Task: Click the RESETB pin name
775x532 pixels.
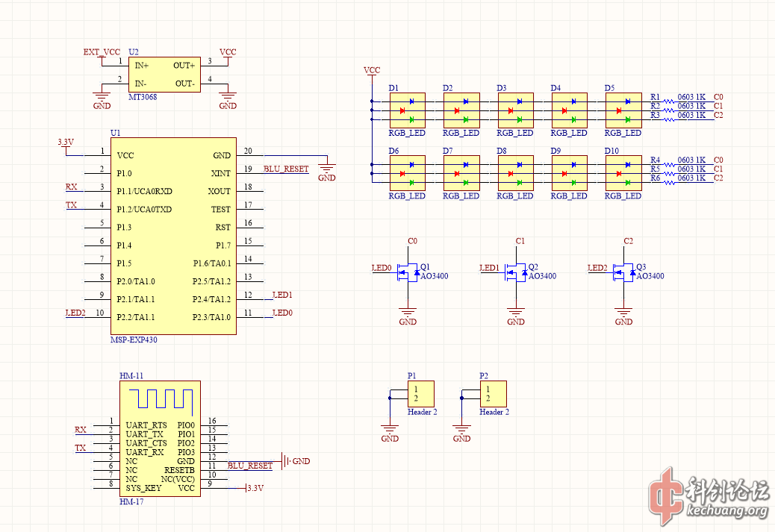Action: pos(179,470)
